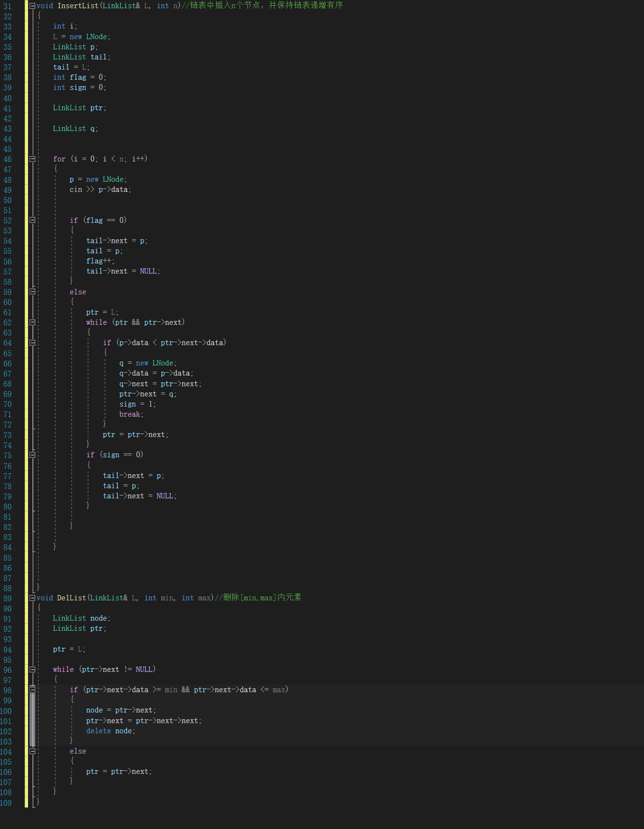644x829 pixels.
Task: Click 'tail->next = p;' on line 54
Action: [117, 241]
